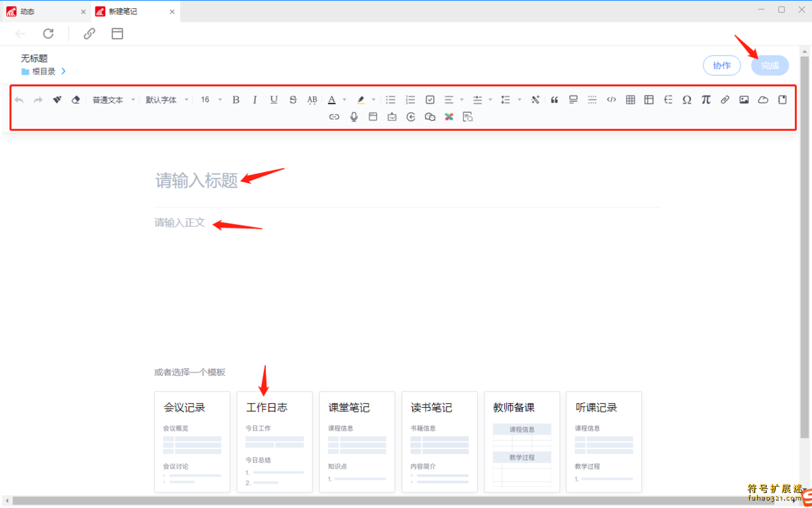Insert a bulleted list
This screenshot has width=812, height=508.
click(390, 100)
